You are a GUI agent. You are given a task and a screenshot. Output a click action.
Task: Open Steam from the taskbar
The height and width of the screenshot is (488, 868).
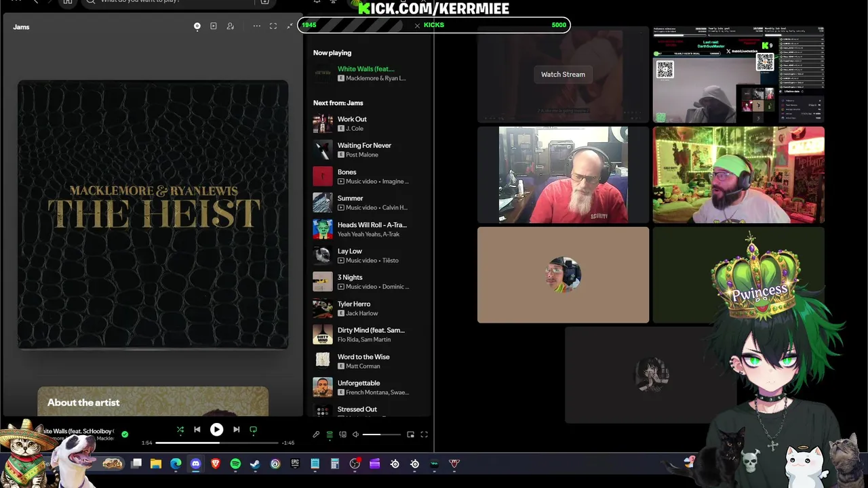point(255,464)
